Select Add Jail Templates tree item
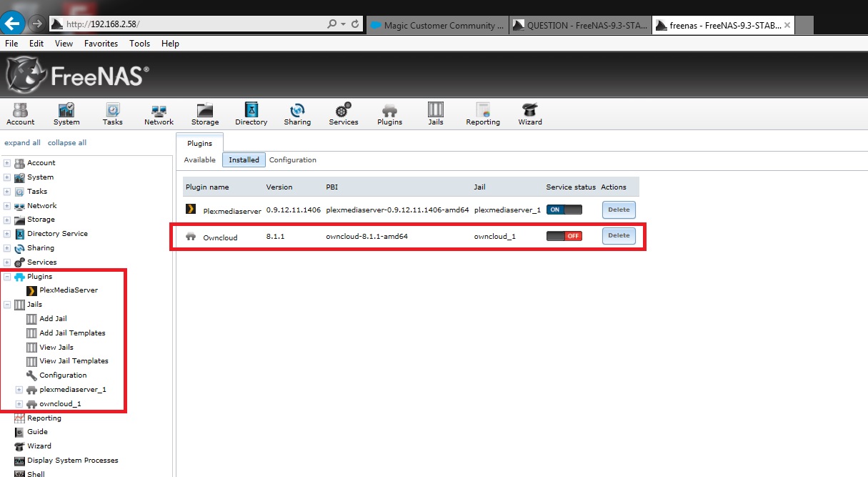Image resolution: width=868 pixels, height=477 pixels. [72, 333]
